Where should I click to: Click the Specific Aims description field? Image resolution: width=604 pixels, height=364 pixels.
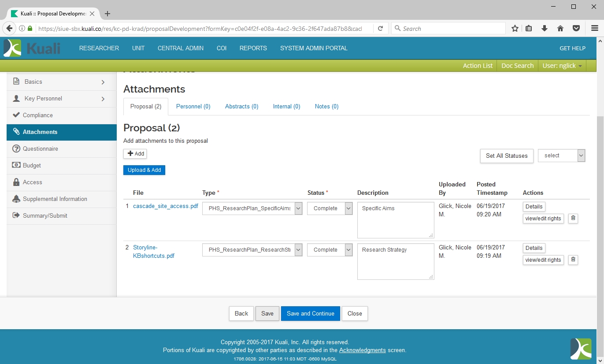[395, 219]
